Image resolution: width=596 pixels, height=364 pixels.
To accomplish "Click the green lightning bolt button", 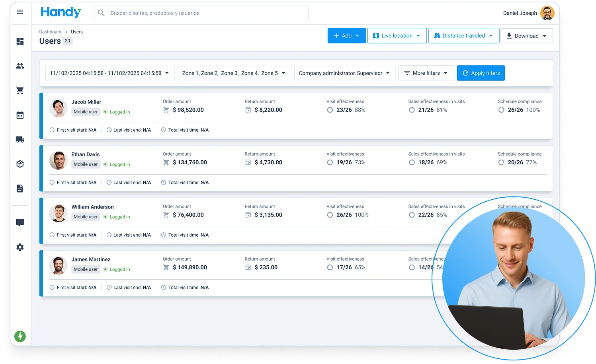I will point(20,336).
